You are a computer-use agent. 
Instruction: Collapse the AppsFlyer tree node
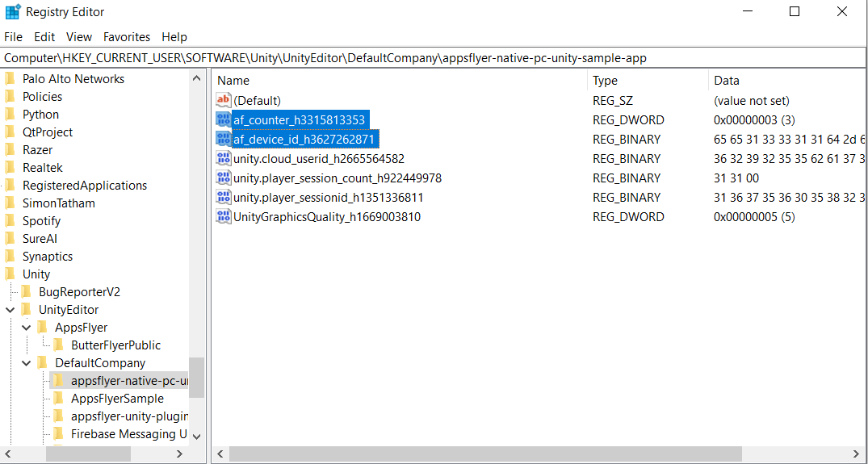(x=26, y=328)
